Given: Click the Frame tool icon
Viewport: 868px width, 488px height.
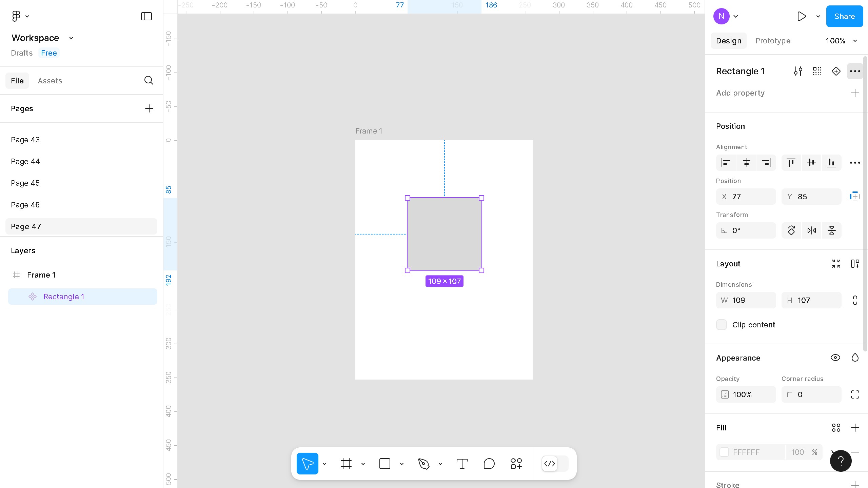Looking at the screenshot, I should 346,464.
